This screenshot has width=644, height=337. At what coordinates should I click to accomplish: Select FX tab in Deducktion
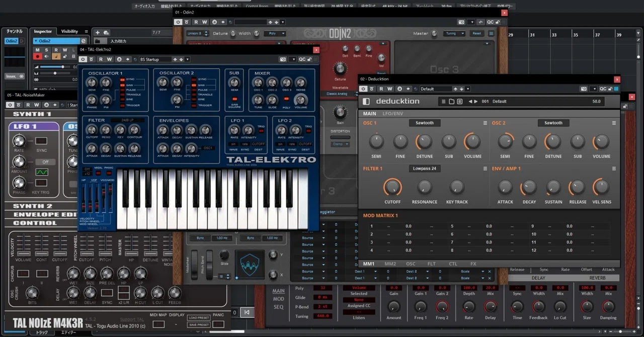[473, 264]
